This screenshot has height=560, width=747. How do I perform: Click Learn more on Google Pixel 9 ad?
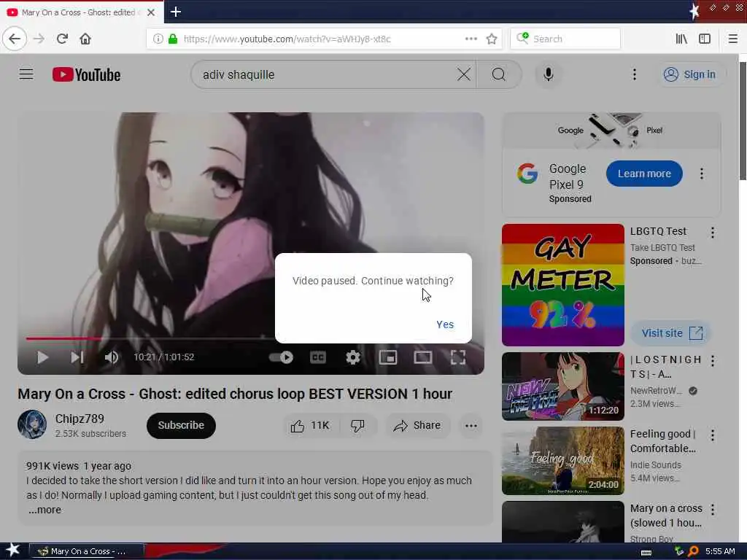coord(644,174)
